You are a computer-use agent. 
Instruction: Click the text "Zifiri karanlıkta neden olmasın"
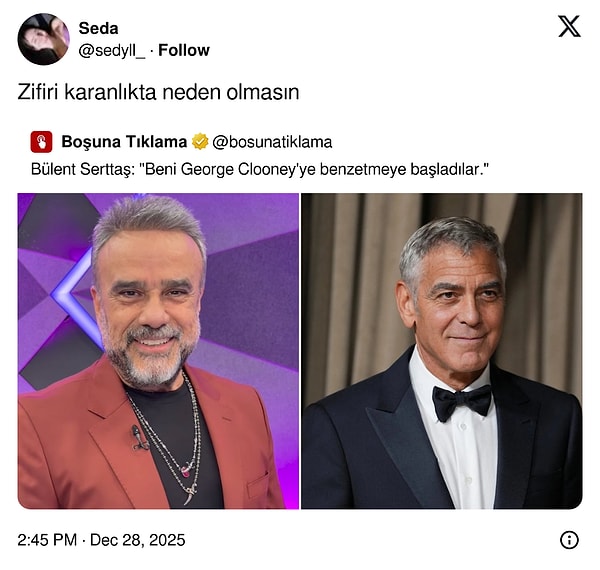pyautogui.click(x=159, y=91)
